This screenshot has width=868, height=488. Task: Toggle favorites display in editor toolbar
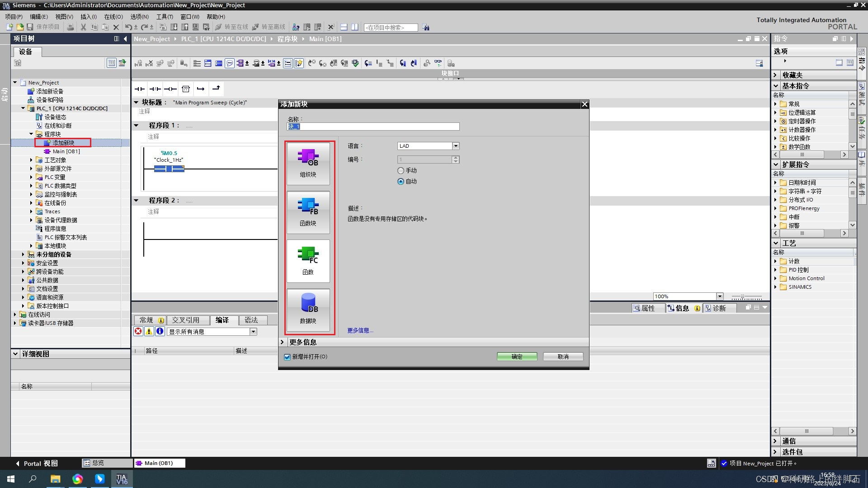299,63
